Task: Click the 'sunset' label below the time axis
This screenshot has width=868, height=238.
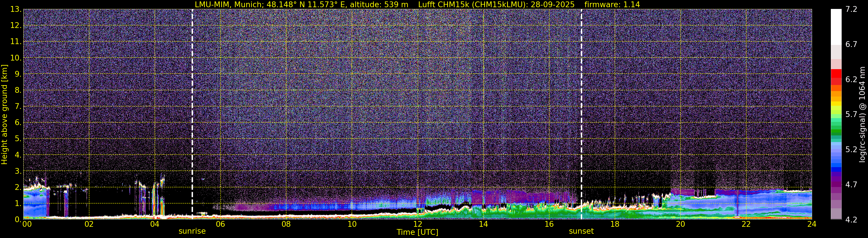Action: click(581, 231)
